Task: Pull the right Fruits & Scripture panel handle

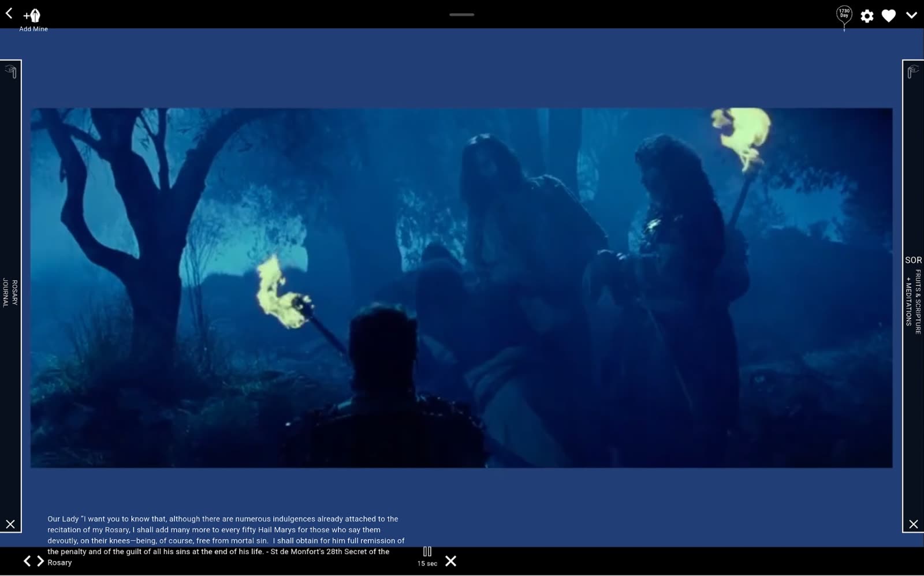Action: pyautogui.click(x=913, y=72)
